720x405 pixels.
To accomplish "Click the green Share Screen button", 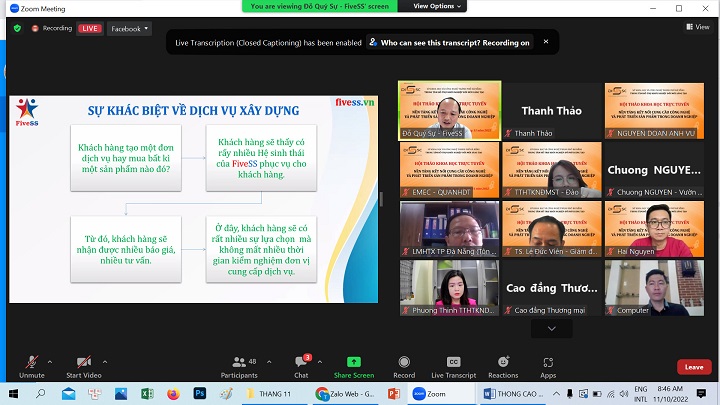I will 354,366.
